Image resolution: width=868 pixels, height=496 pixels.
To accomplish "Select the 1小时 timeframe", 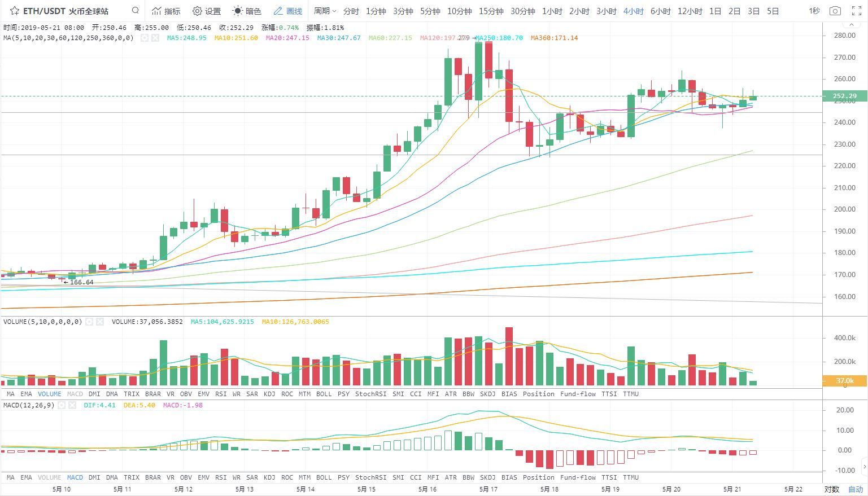I will pos(552,11).
